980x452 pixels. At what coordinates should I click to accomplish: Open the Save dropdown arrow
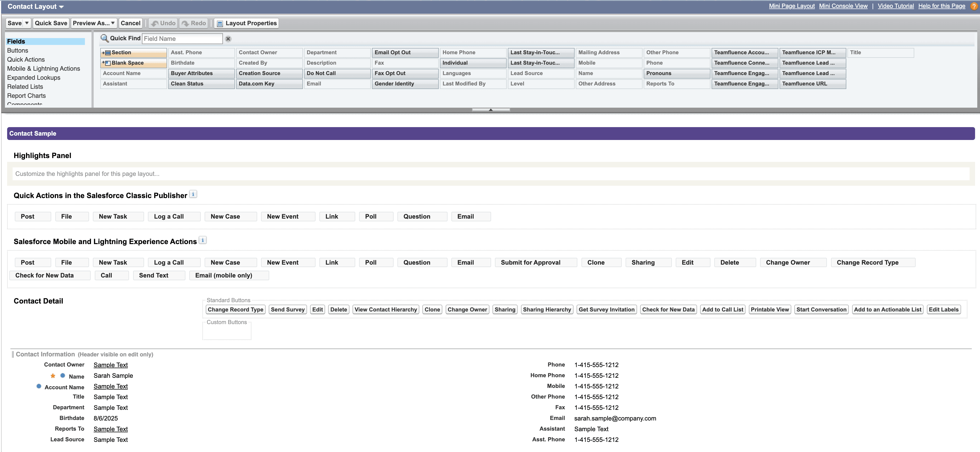(27, 23)
